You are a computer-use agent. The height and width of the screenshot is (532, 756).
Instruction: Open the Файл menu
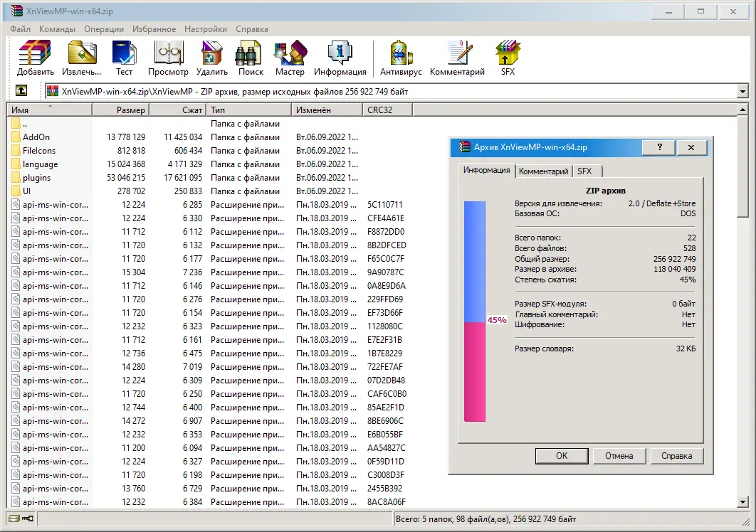[x=20, y=29]
